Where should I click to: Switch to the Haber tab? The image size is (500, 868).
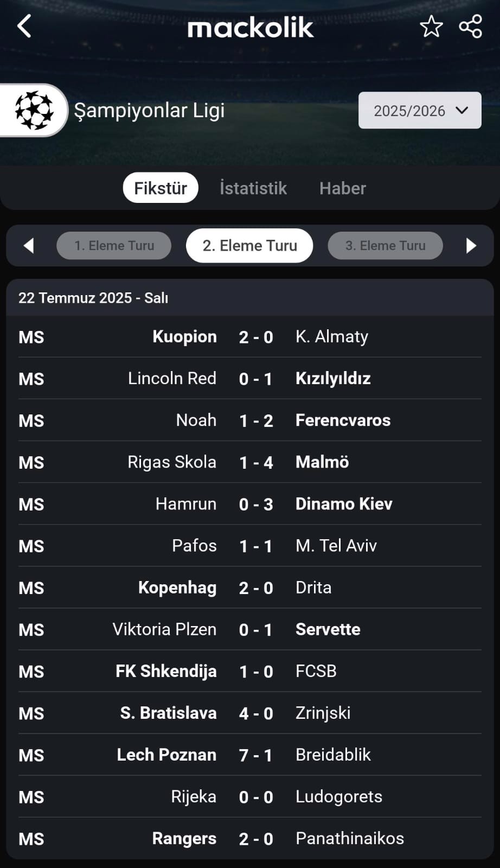click(x=343, y=188)
